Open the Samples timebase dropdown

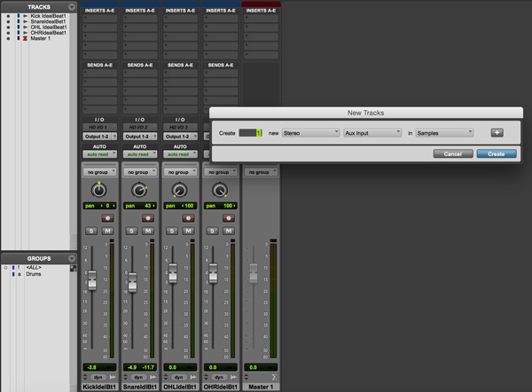(x=444, y=133)
